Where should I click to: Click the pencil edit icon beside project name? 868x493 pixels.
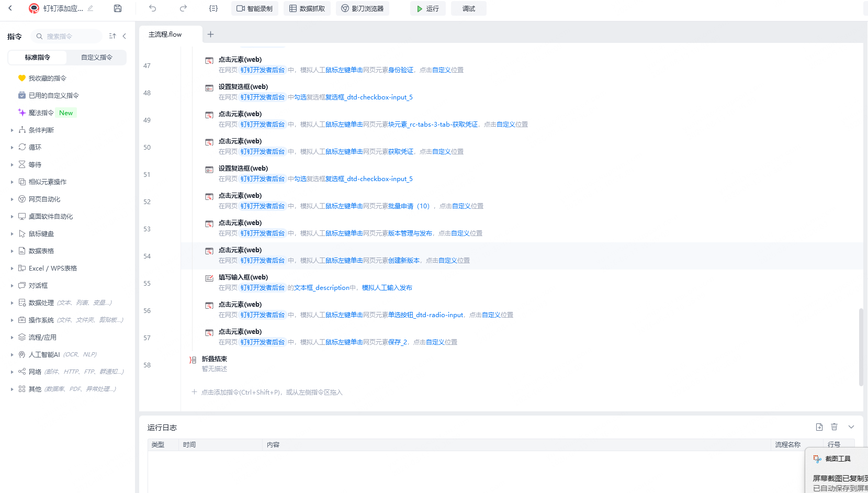(91, 8)
